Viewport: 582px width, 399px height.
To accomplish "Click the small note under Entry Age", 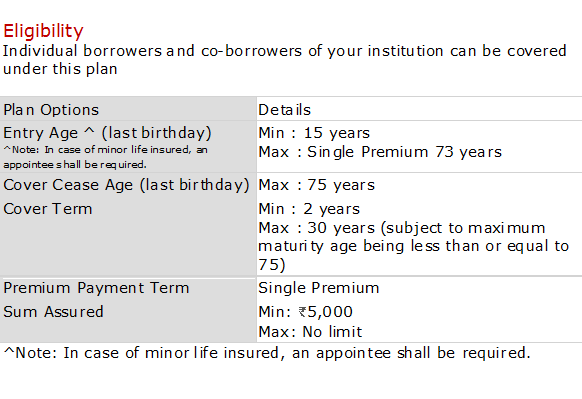I will 105,157.
